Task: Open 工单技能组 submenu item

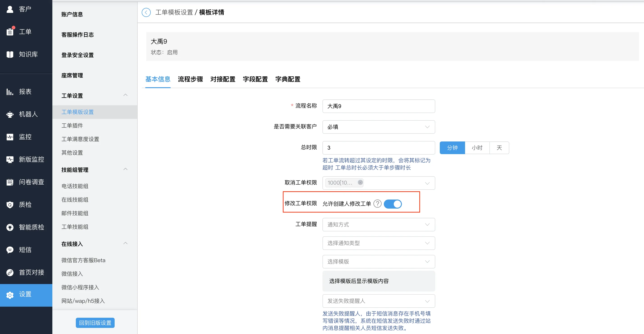Action: [75, 227]
